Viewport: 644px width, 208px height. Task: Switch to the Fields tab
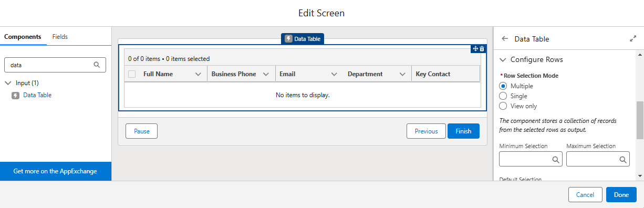pos(60,37)
